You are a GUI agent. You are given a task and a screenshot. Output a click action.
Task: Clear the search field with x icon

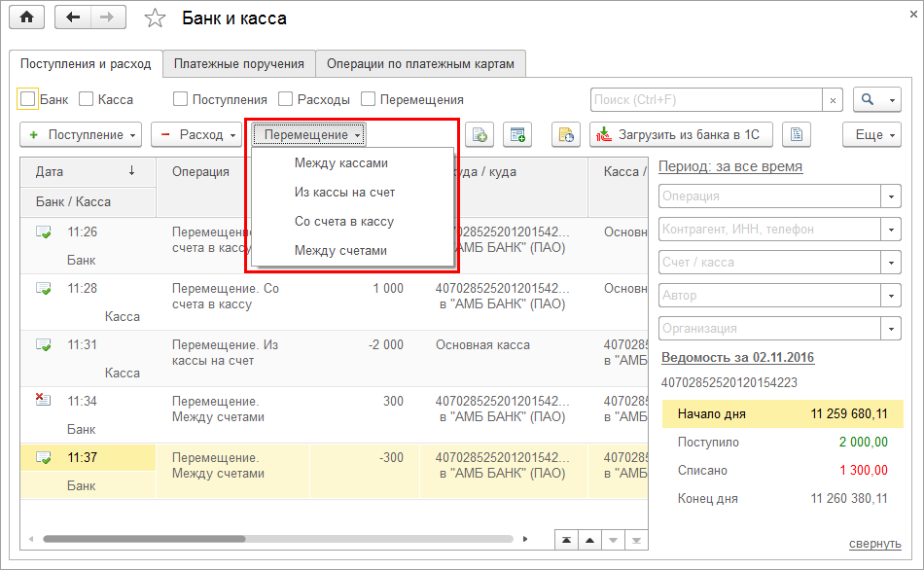pos(833,100)
